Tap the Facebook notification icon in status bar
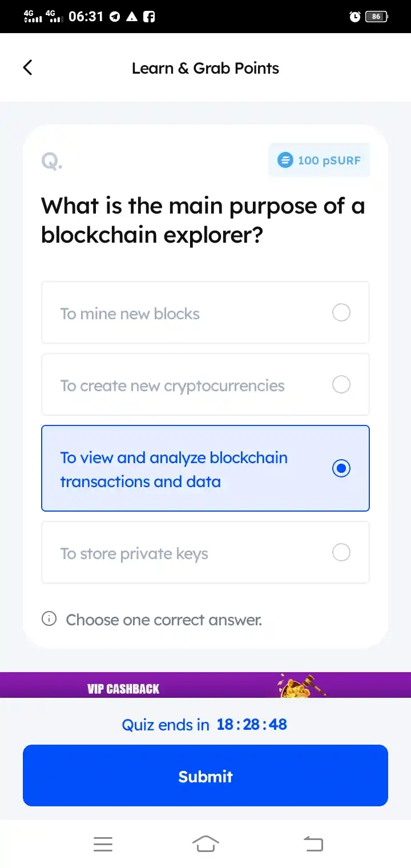This screenshot has width=411, height=868. 149,17
